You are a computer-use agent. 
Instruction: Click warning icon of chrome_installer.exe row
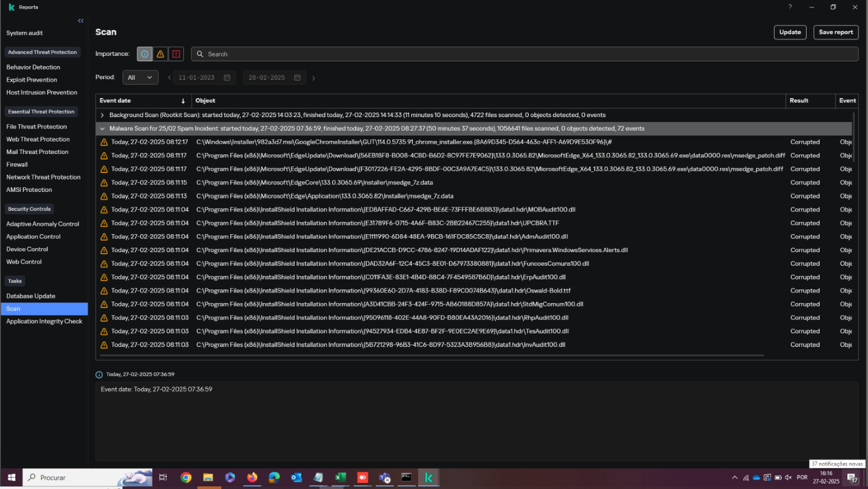point(104,143)
